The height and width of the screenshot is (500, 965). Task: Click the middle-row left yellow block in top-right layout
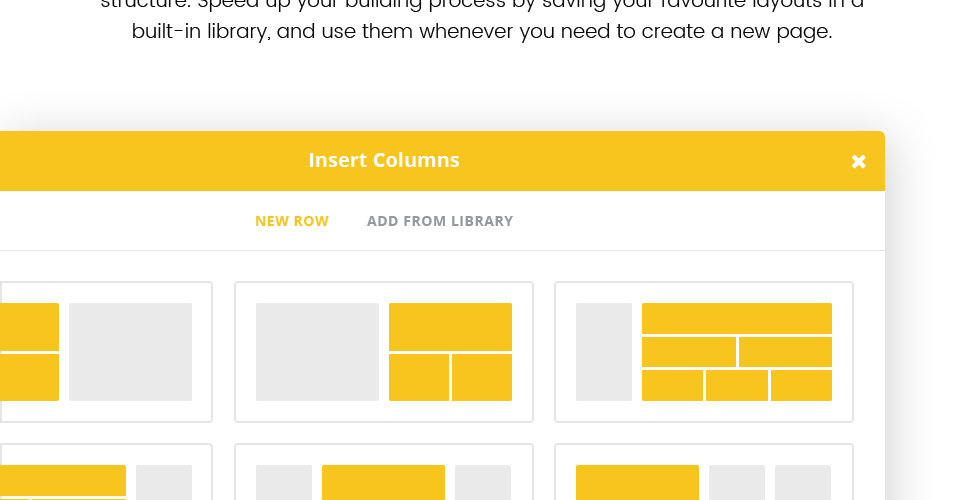689,352
